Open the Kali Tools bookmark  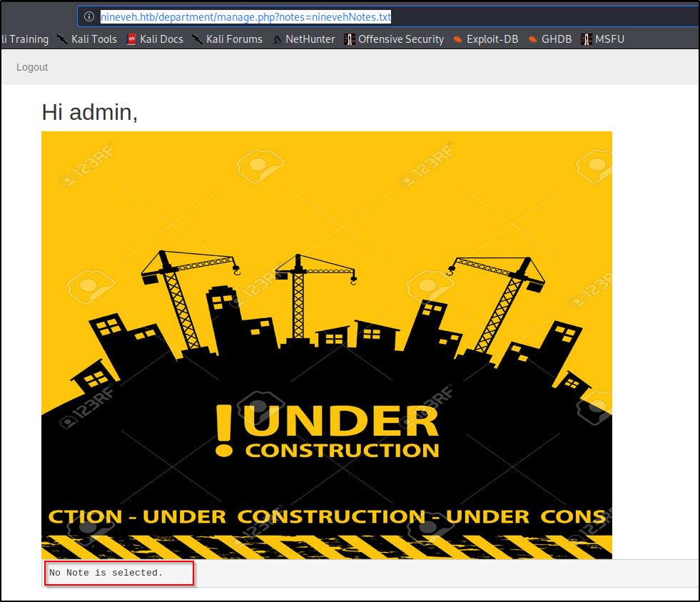point(87,39)
